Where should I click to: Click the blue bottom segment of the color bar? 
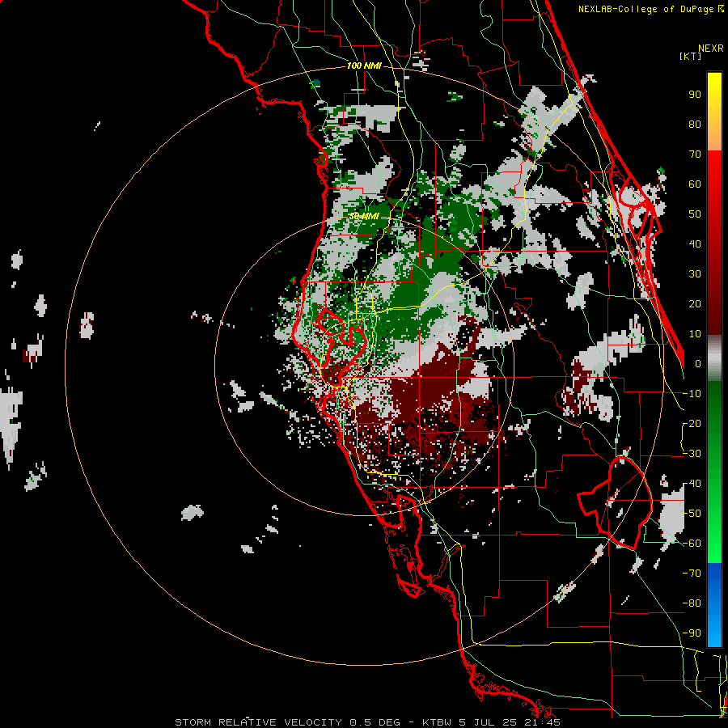714,605
